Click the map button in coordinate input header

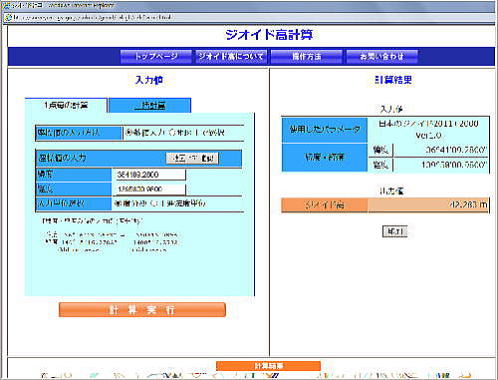[192, 158]
